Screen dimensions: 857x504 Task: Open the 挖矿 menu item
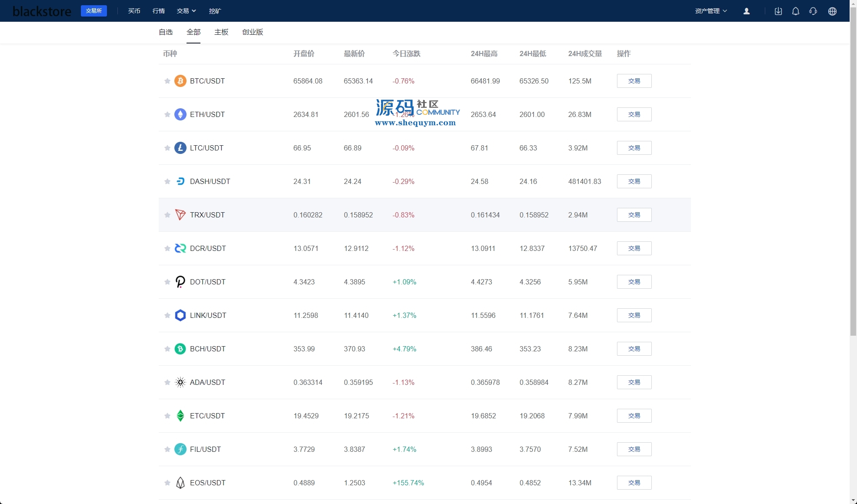pyautogui.click(x=215, y=11)
